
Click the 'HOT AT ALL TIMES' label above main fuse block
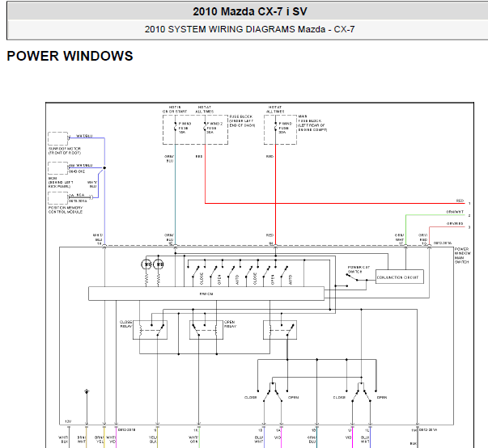[x=275, y=109]
